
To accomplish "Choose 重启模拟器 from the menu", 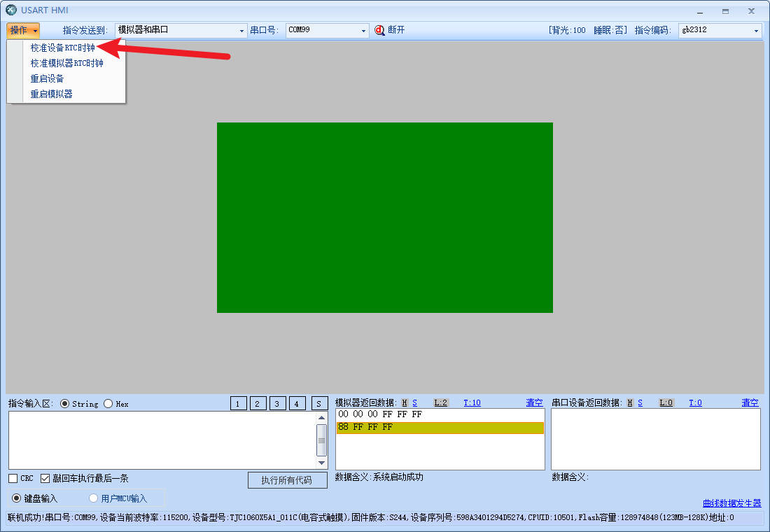I will point(51,94).
